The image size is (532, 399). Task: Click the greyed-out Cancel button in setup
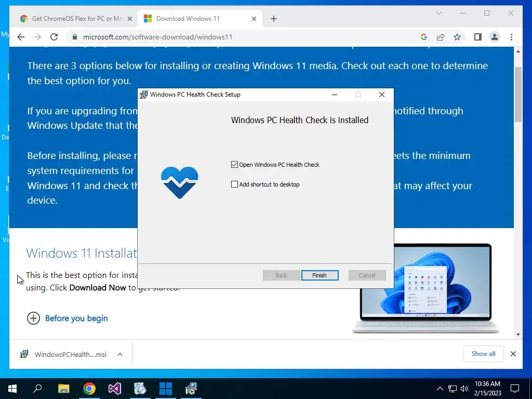pyautogui.click(x=367, y=275)
